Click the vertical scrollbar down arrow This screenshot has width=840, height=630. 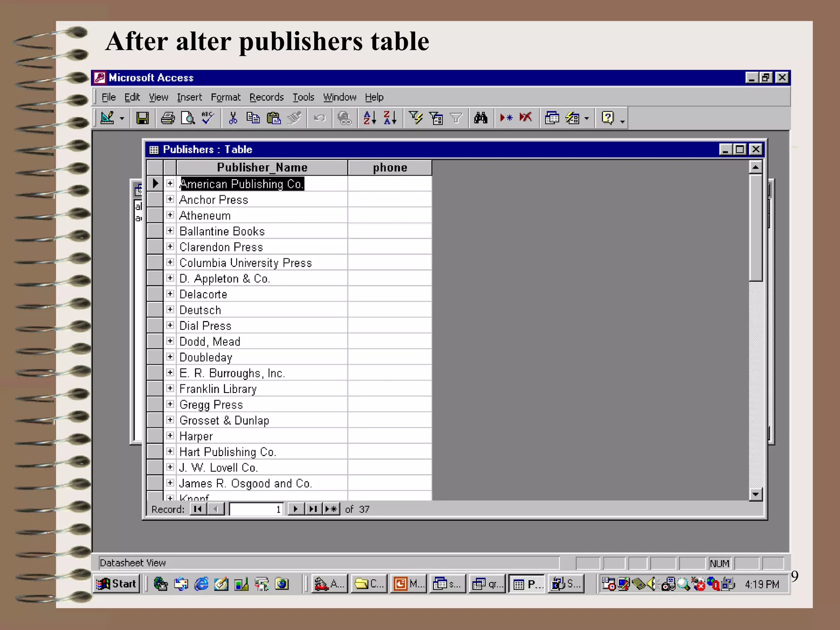[x=755, y=494]
